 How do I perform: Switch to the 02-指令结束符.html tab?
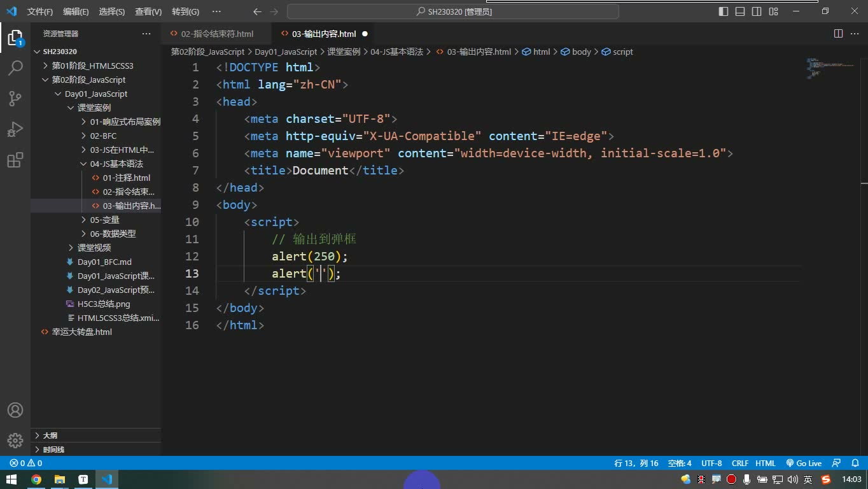218,34
